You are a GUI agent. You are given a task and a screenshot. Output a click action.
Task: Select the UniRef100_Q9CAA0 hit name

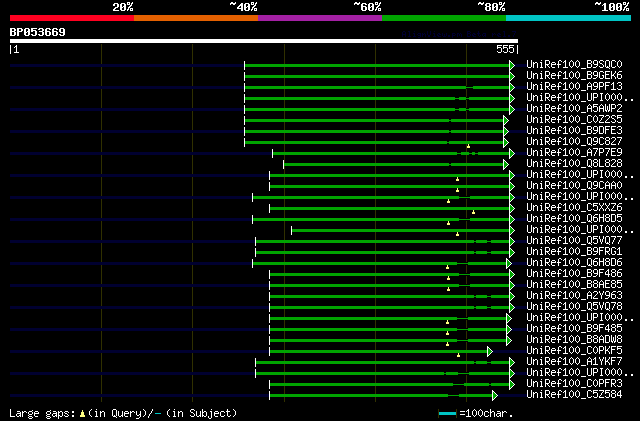[574, 186]
